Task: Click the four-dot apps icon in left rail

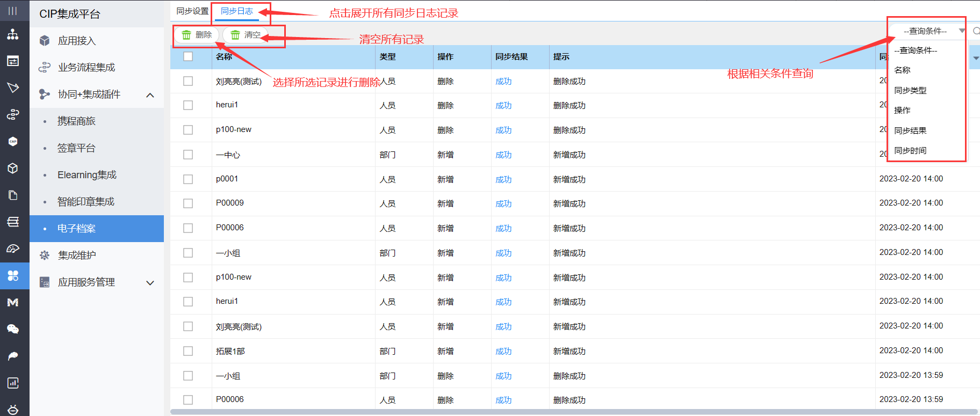Action: click(13, 275)
